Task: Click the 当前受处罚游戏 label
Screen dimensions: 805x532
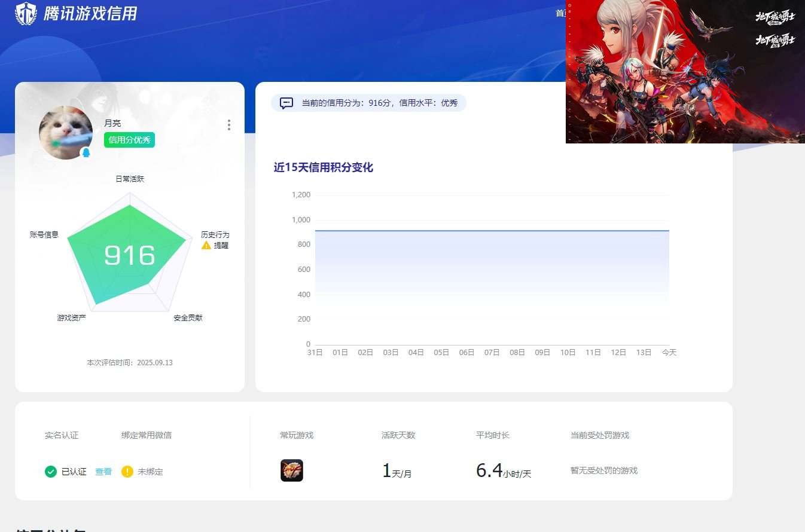Action: [600, 435]
